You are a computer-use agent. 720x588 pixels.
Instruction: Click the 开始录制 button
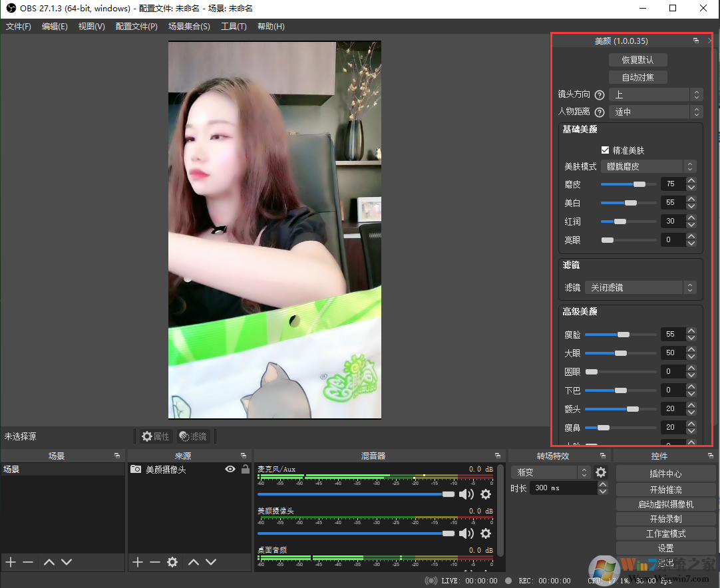coord(665,519)
